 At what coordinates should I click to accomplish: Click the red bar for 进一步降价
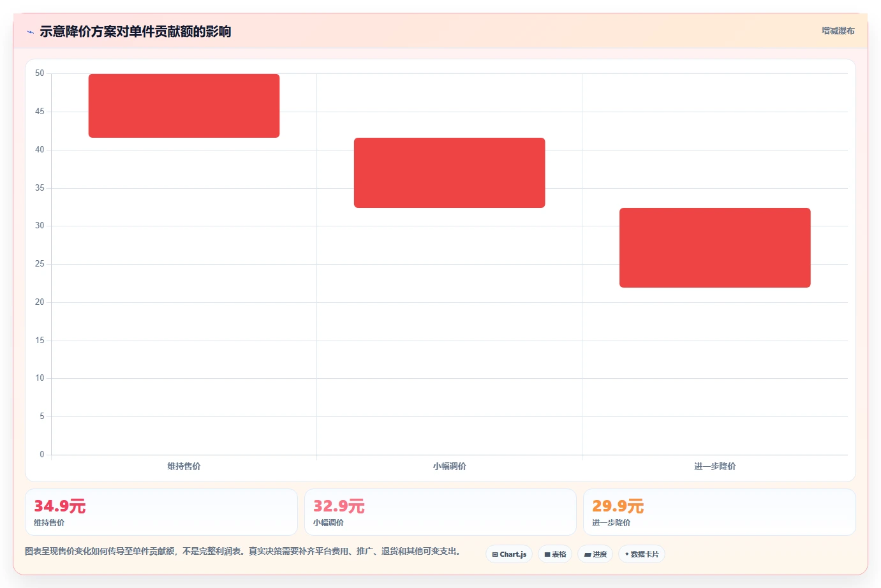tap(714, 247)
